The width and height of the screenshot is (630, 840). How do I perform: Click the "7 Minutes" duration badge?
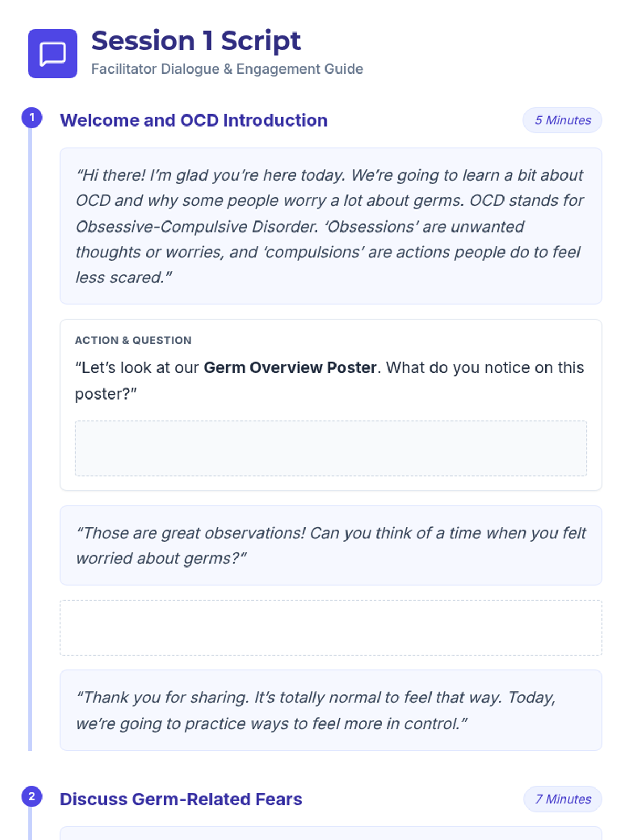point(562,799)
